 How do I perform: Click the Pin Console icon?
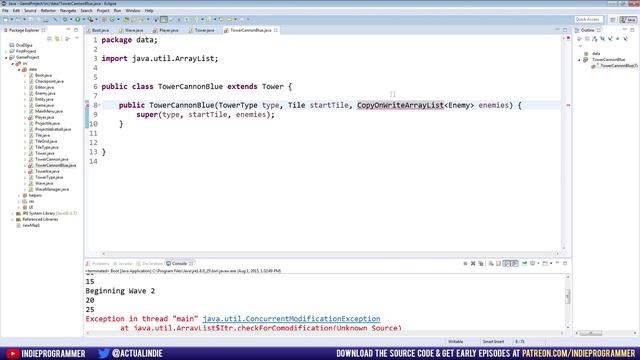click(x=524, y=264)
